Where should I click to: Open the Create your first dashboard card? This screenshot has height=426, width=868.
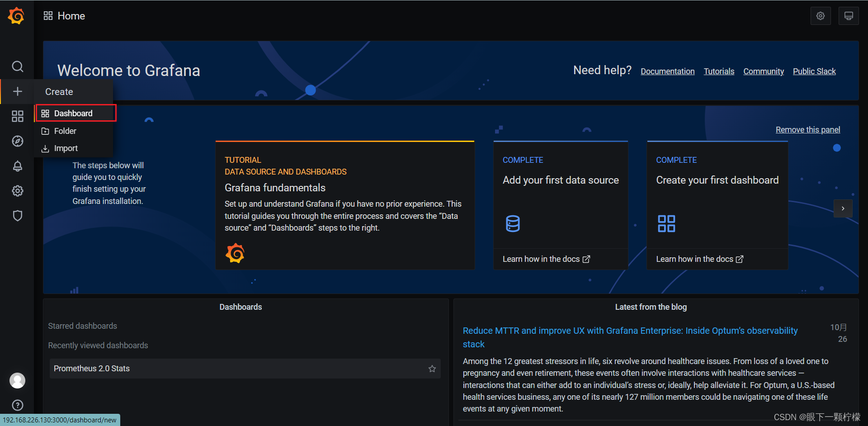tap(717, 205)
